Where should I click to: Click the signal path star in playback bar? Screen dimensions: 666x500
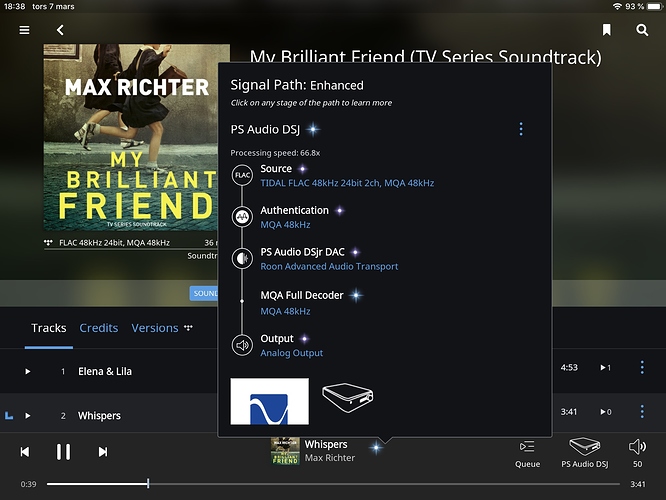[x=376, y=447]
